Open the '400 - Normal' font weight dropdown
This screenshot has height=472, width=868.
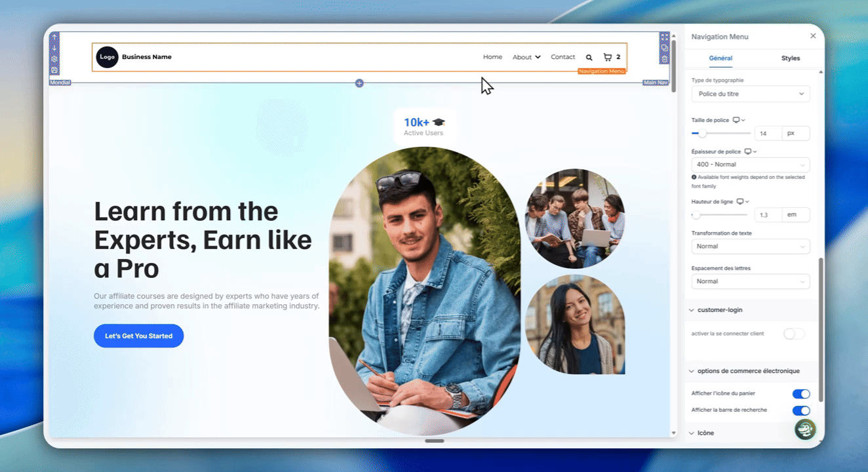[750, 165]
